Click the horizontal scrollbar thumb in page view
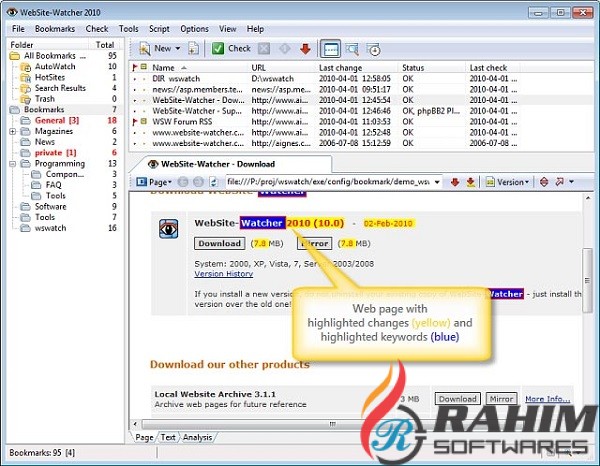Image resolution: width=600 pixels, height=466 pixels. [x=332, y=424]
